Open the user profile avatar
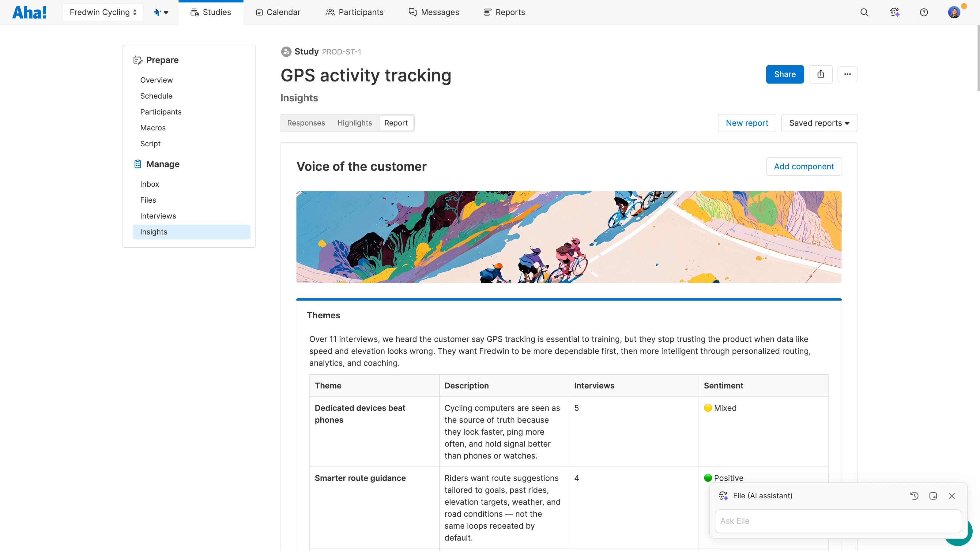The height and width of the screenshot is (551, 980). [954, 12]
